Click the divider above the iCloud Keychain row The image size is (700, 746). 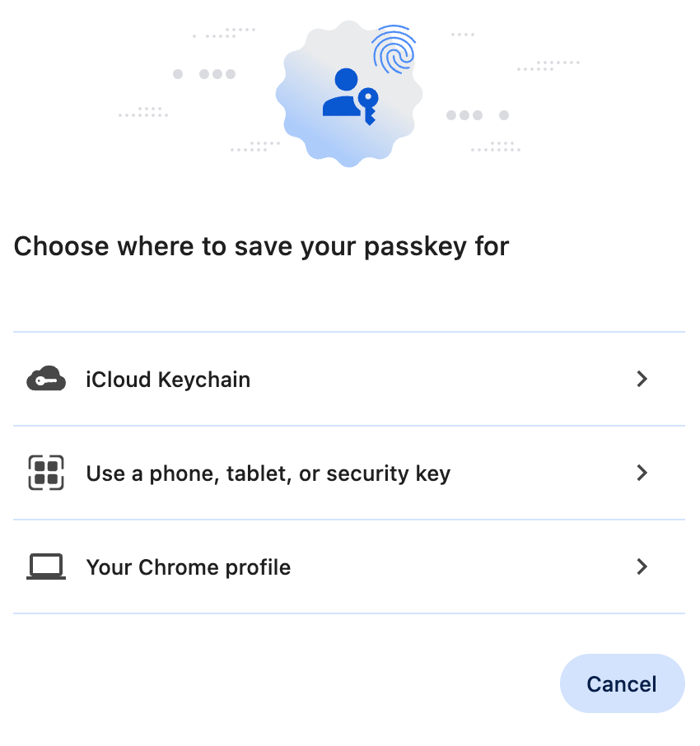coord(349,332)
